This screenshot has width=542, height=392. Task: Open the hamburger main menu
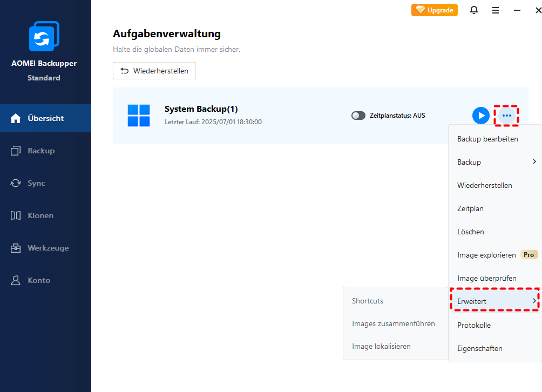(496, 10)
